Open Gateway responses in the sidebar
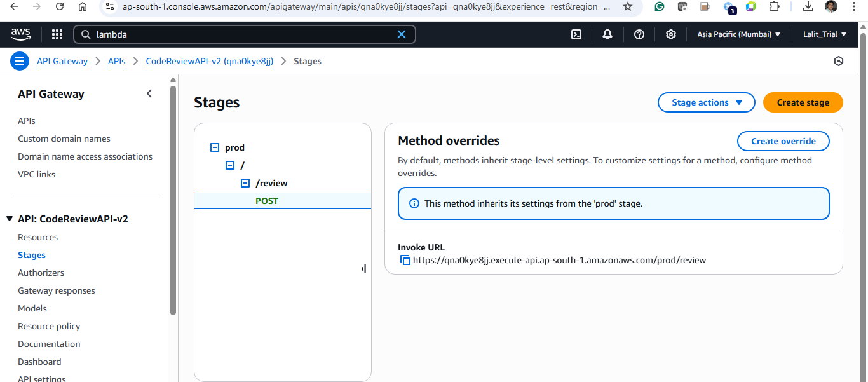This screenshot has width=868, height=382. 57,290
